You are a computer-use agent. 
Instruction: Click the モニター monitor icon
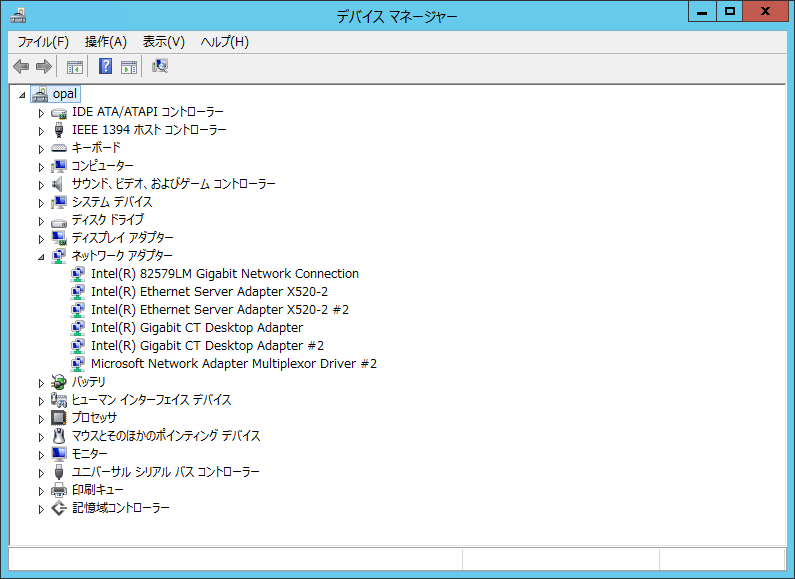[59, 454]
